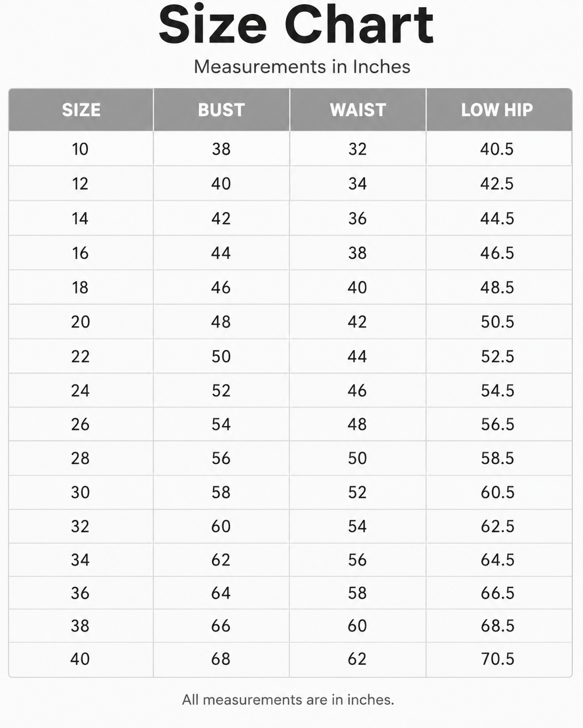583x728 pixels.
Task: Click the WAIST column header
Action: (358, 110)
